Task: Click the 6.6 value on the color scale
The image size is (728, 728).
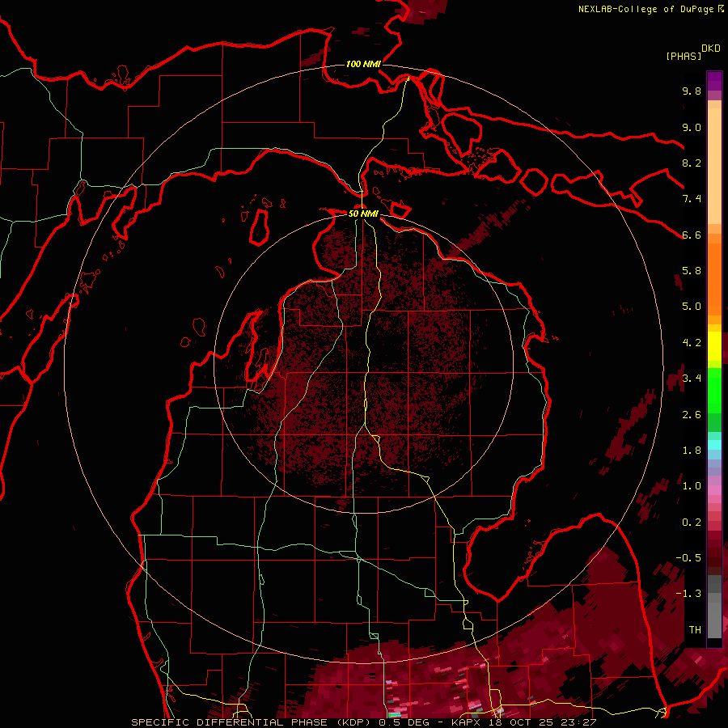Action: coord(692,235)
